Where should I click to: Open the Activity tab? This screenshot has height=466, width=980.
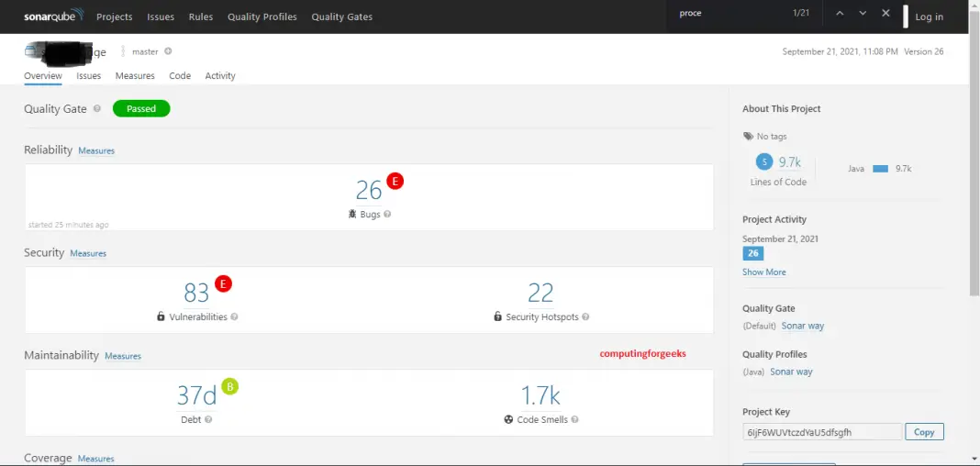coord(220,75)
